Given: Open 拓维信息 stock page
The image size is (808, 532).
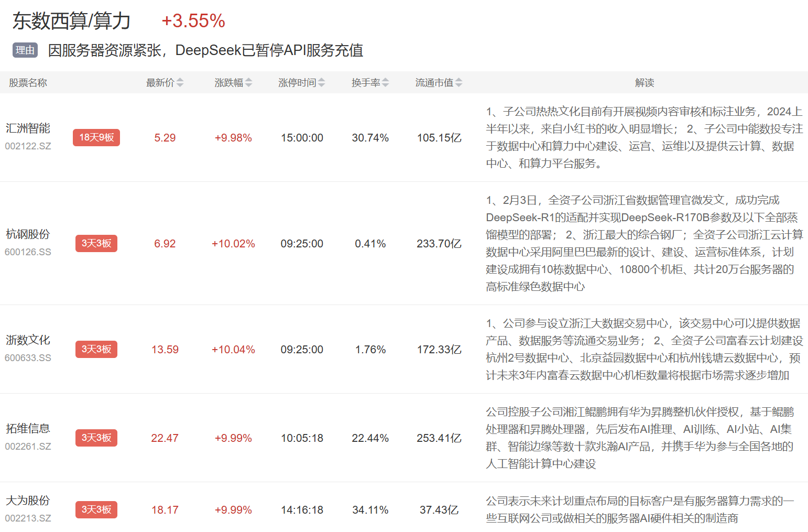Looking at the screenshot, I should click(28, 429).
